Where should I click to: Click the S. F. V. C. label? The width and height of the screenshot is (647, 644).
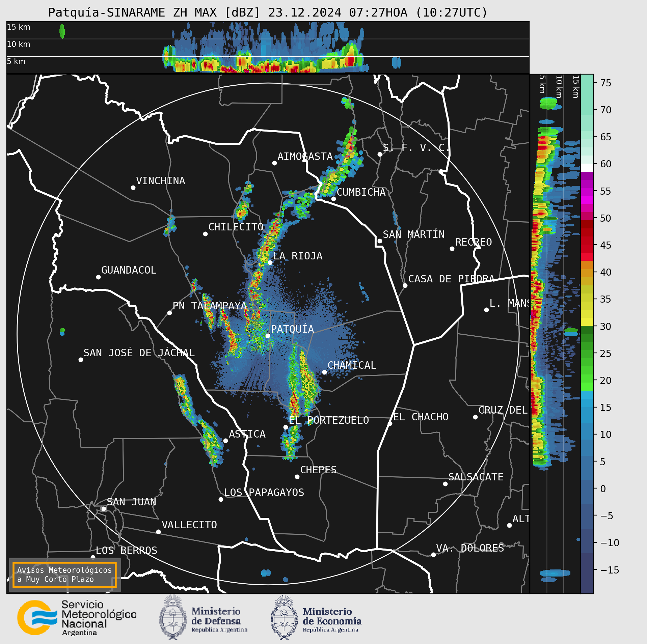pos(416,147)
